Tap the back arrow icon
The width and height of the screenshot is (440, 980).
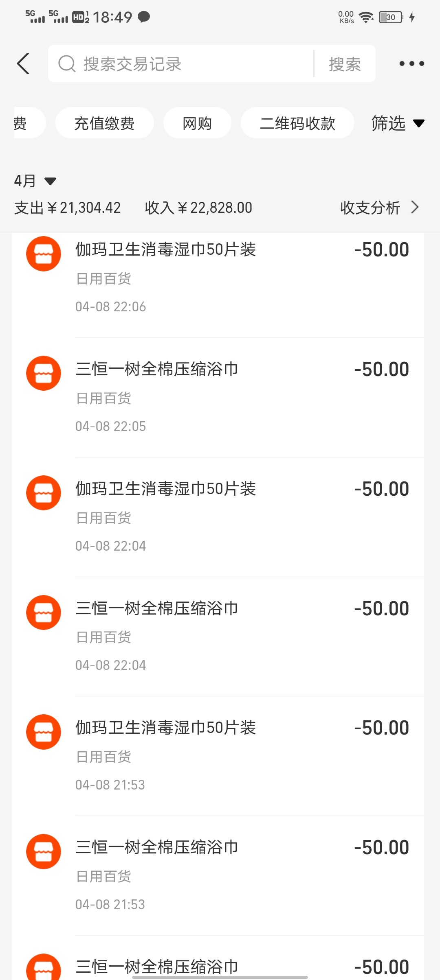point(24,63)
